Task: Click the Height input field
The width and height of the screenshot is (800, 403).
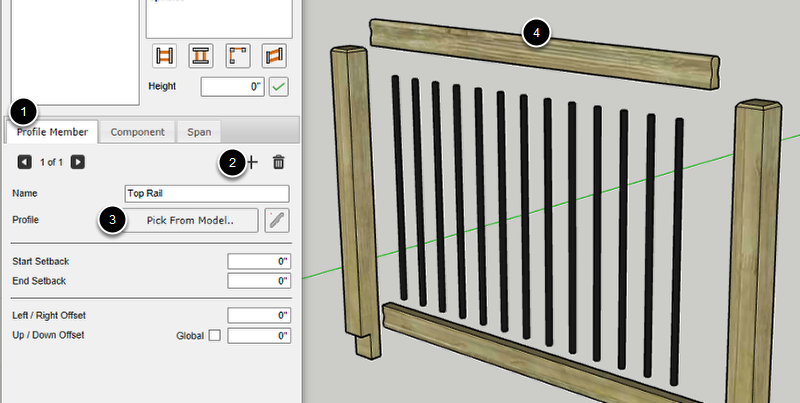Action: tap(232, 87)
